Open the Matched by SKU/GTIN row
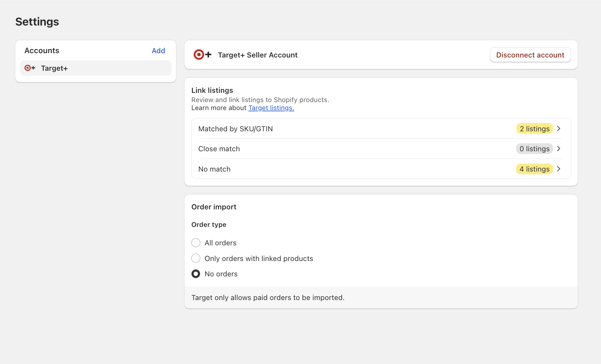The height and width of the screenshot is (364, 601). [381, 129]
